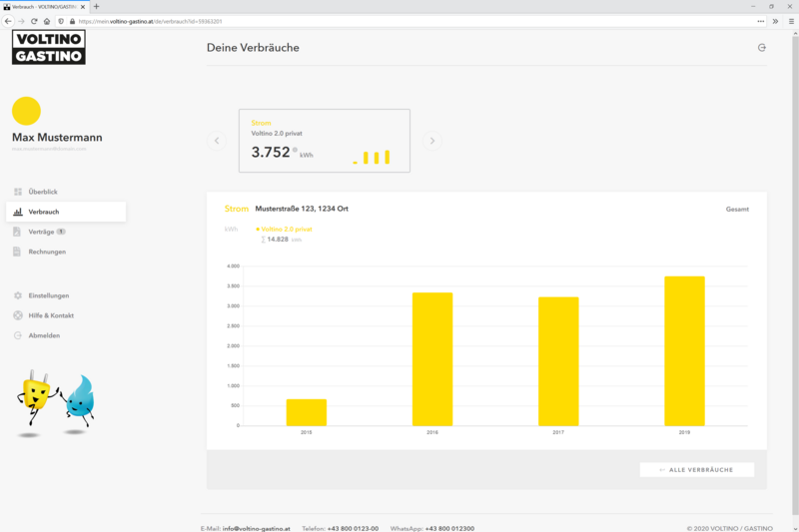The image size is (799, 532).
Task: Click the info dot next to 3.752
Action: (x=295, y=150)
